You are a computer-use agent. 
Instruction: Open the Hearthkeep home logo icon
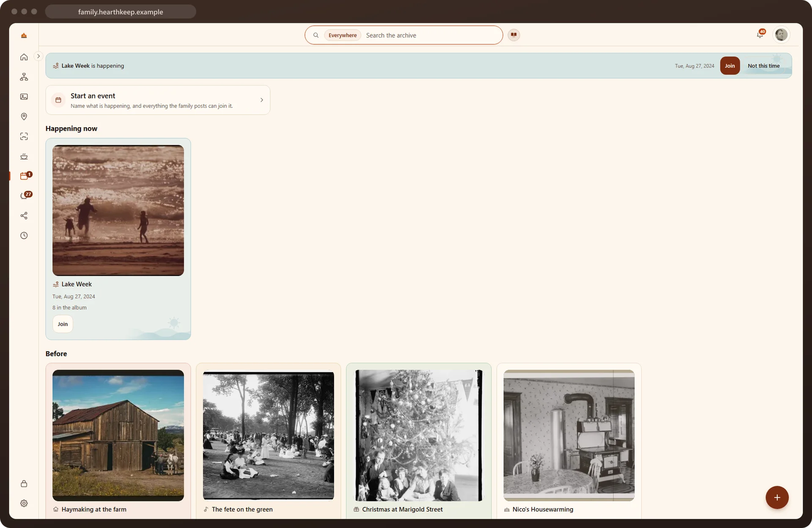[x=24, y=36]
